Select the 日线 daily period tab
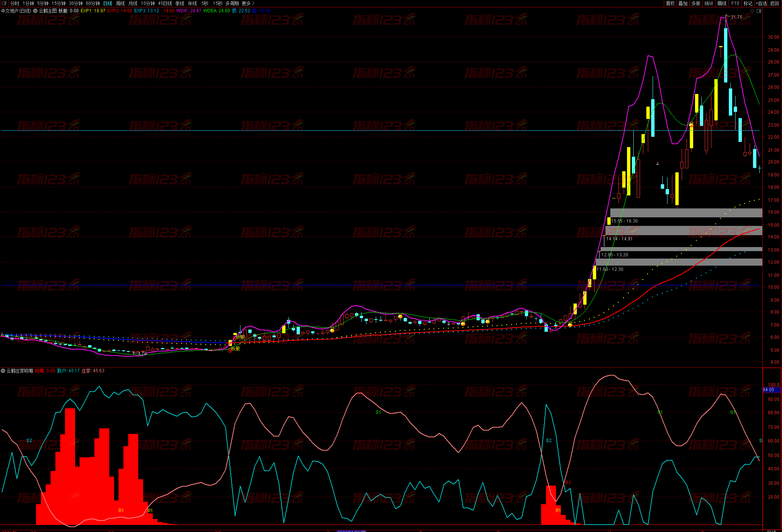782x532 pixels. click(108, 3)
